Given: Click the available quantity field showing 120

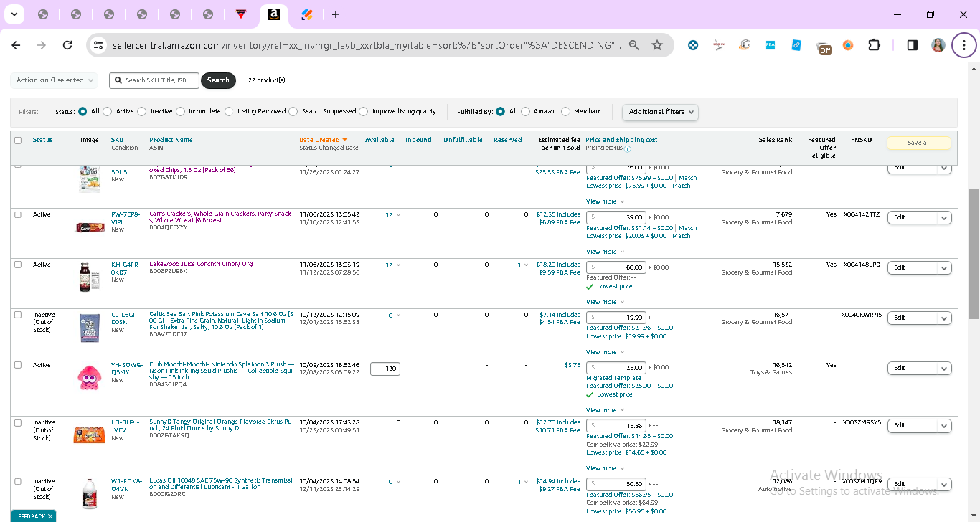Looking at the screenshot, I should (385, 369).
